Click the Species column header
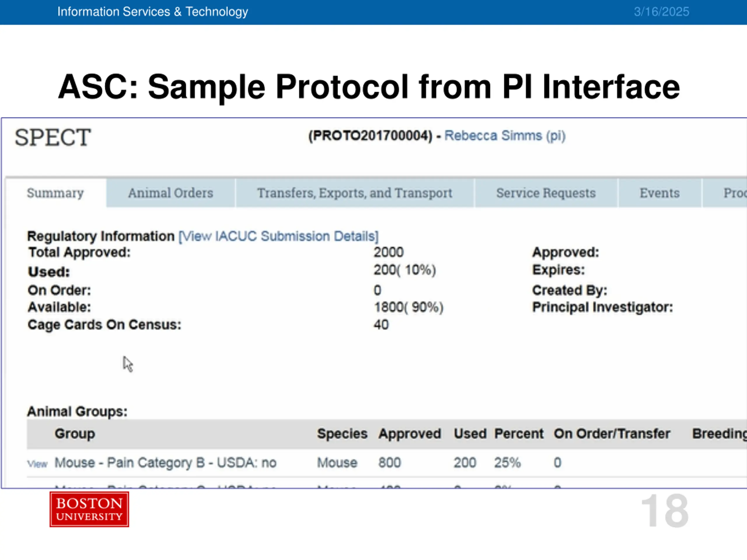Image resolution: width=747 pixels, height=560 pixels. click(x=342, y=433)
